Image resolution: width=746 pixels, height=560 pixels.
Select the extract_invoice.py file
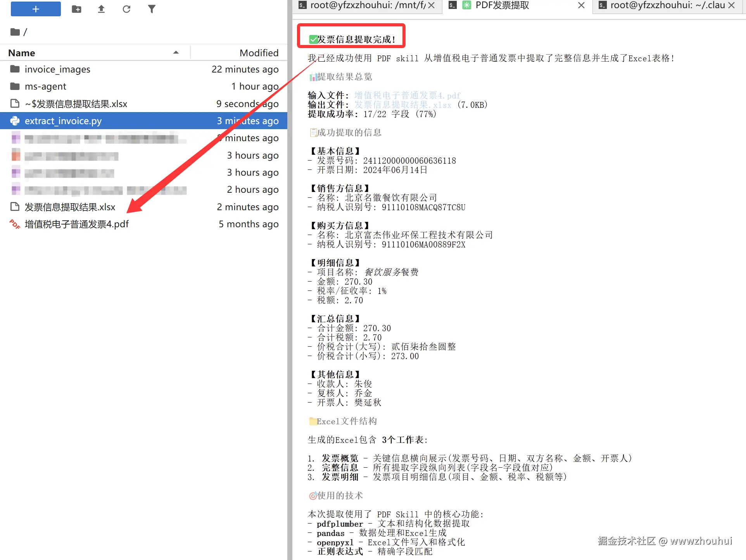[x=63, y=121]
